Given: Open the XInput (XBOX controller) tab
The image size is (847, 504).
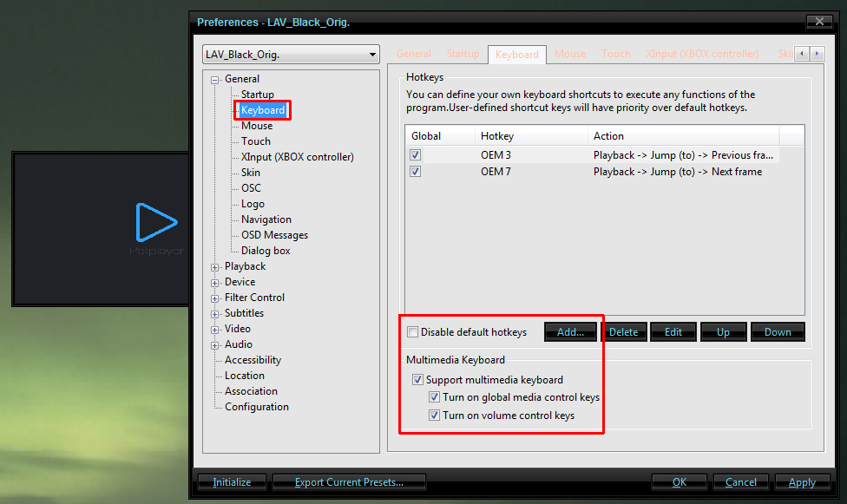Looking at the screenshot, I should click(x=702, y=54).
